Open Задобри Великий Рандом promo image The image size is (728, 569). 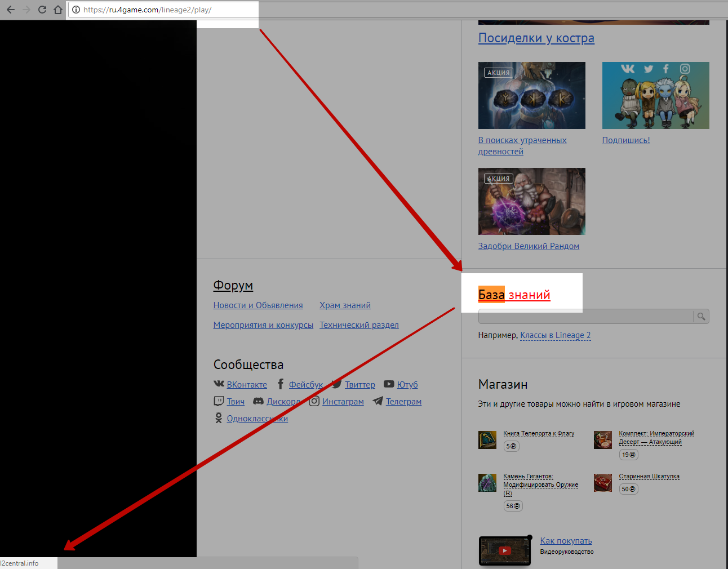coord(531,201)
